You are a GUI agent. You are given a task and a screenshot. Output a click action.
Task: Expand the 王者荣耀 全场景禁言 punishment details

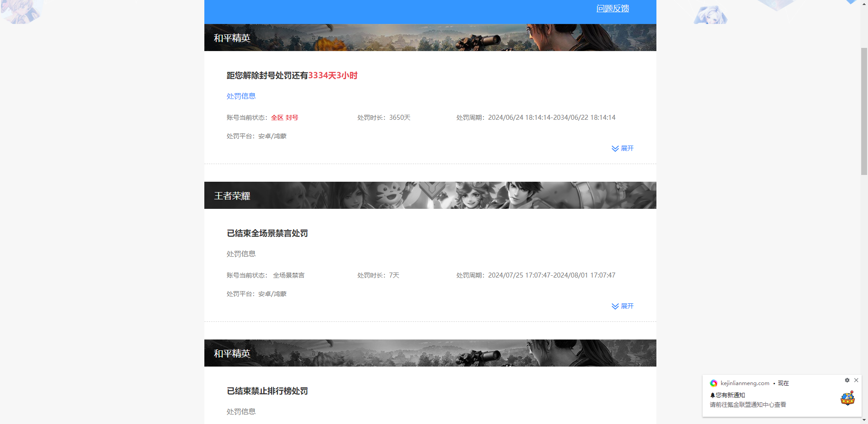(623, 306)
